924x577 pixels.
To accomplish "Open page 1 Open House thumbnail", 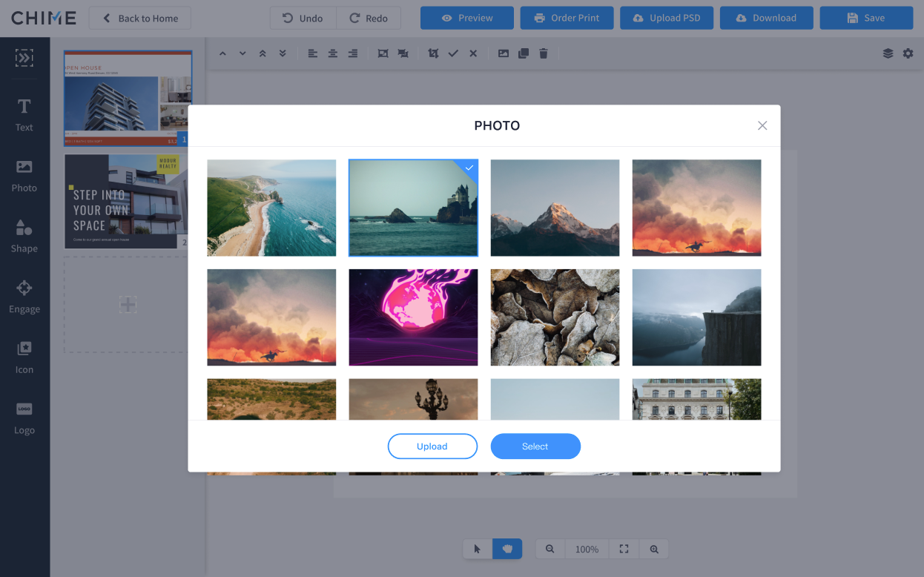I will (x=128, y=99).
